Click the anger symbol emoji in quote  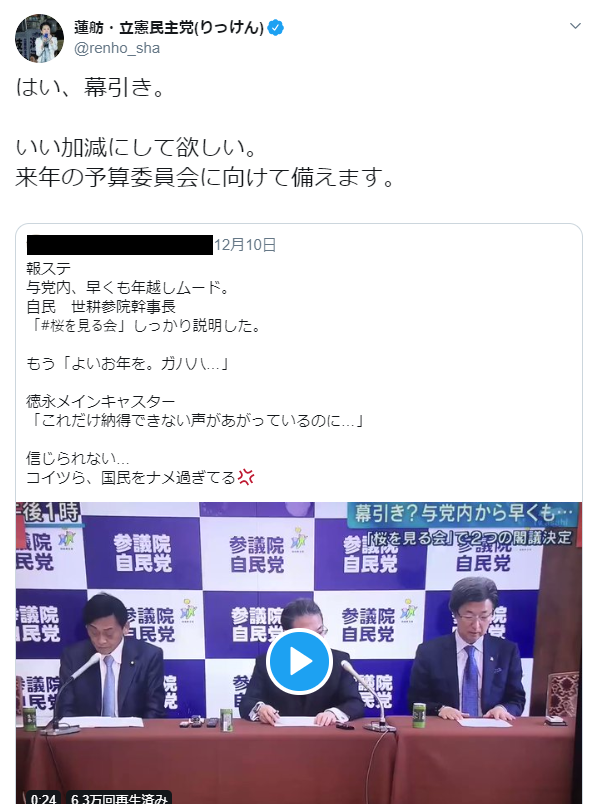click(x=246, y=477)
